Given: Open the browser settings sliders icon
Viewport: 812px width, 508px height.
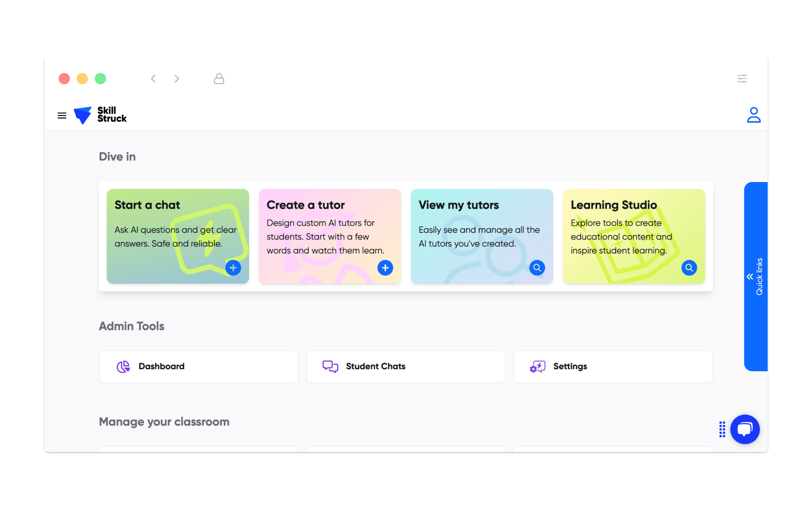Looking at the screenshot, I should pos(742,79).
